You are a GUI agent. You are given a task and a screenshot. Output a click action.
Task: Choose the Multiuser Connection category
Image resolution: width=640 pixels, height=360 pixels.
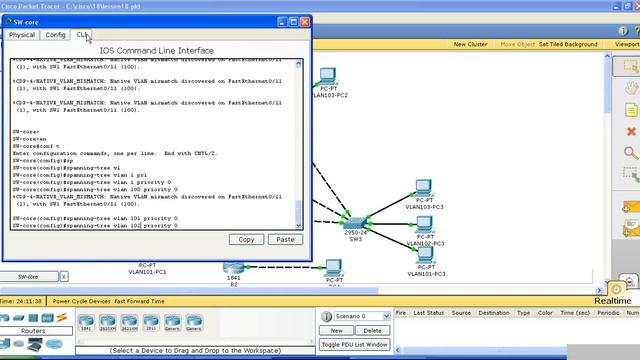click(x=54, y=344)
